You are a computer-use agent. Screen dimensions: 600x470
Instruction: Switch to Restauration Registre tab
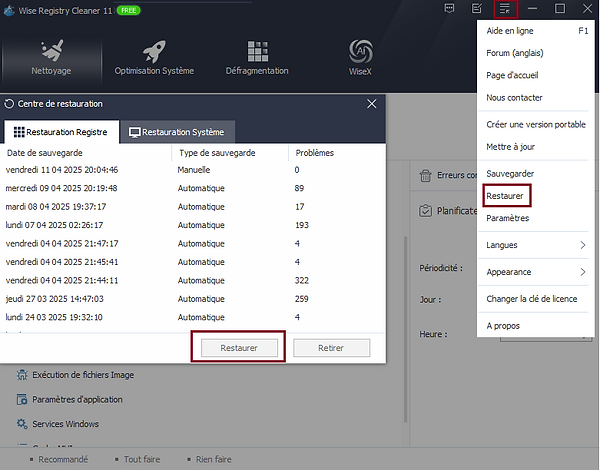(x=61, y=132)
